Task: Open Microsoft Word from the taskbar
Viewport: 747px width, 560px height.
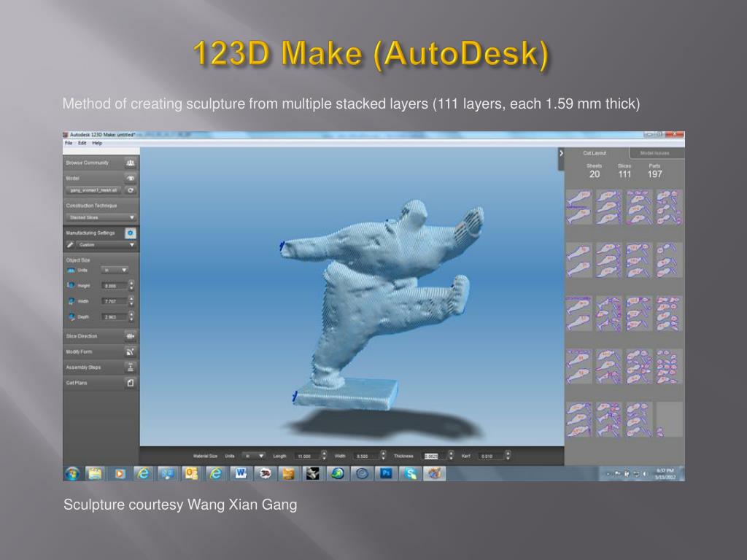Action: (x=241, y=473)
